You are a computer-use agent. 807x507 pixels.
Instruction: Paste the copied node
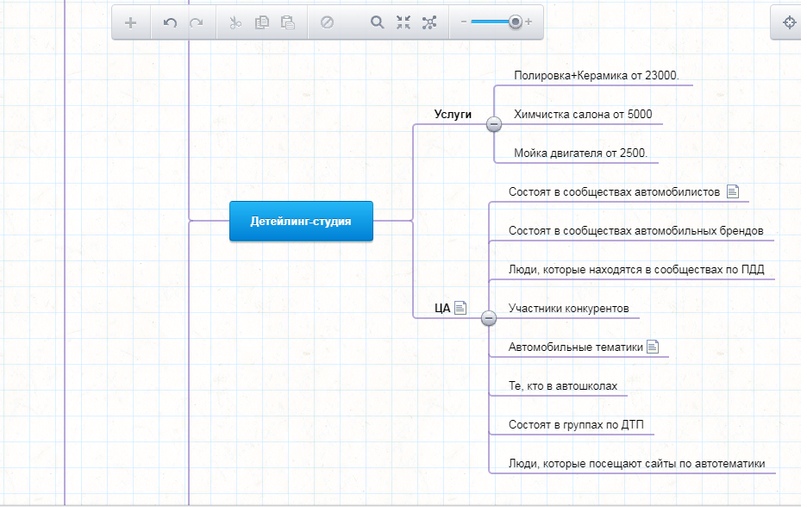[x=288, y=23]
